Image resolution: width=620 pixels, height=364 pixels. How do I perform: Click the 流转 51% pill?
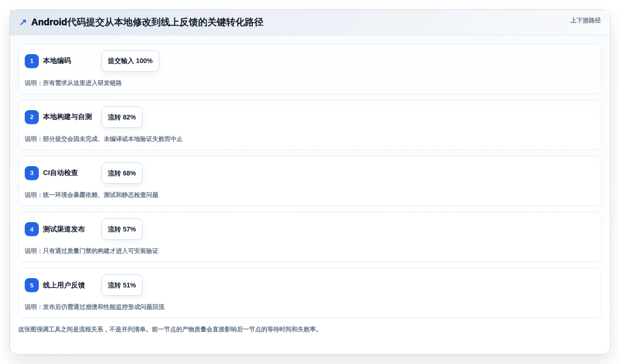pos(122,285)
